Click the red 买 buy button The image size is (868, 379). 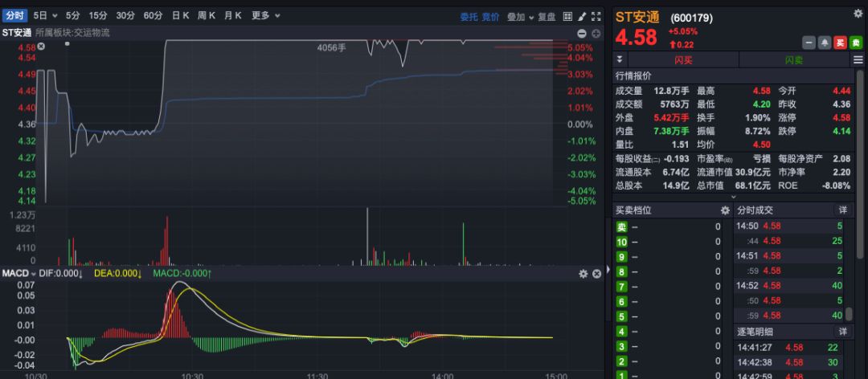coord(841,43)
